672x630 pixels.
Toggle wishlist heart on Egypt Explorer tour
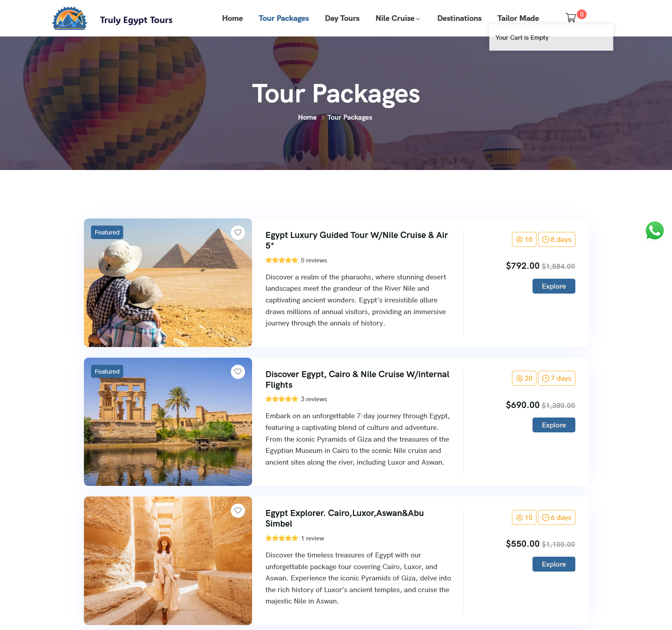(238, 511)
